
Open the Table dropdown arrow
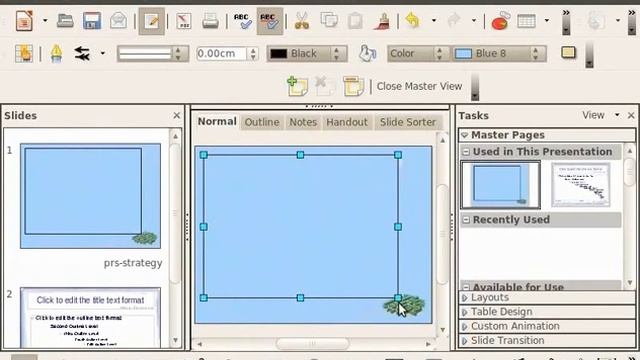[547, 20]
